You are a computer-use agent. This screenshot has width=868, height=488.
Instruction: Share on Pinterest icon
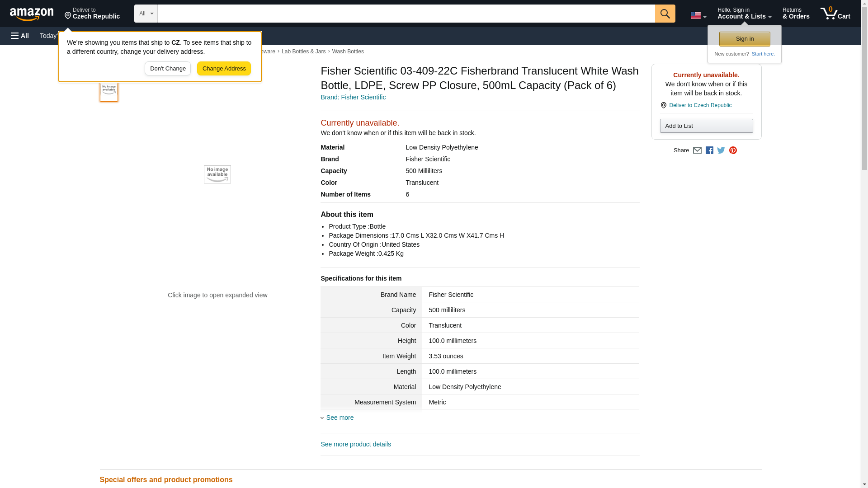click(x=733, y=150)
